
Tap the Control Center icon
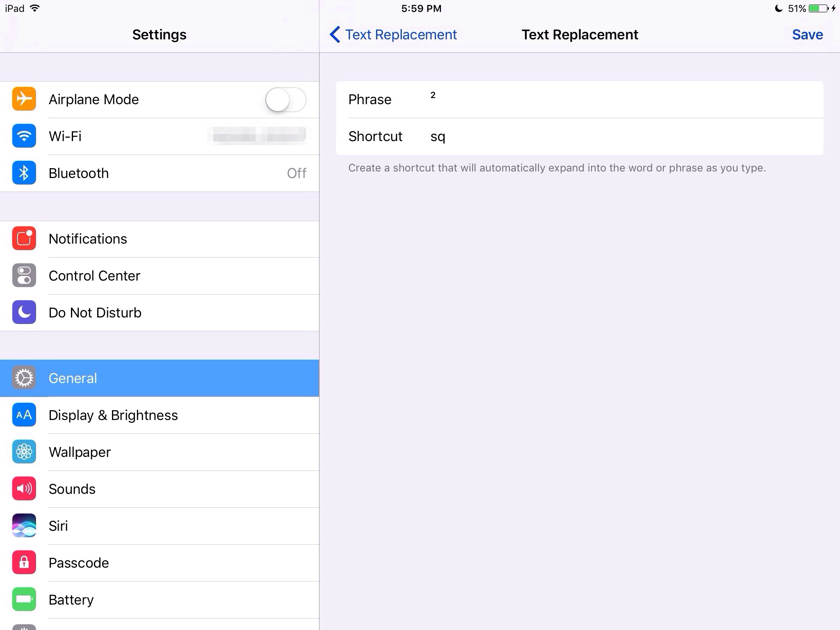24,276
